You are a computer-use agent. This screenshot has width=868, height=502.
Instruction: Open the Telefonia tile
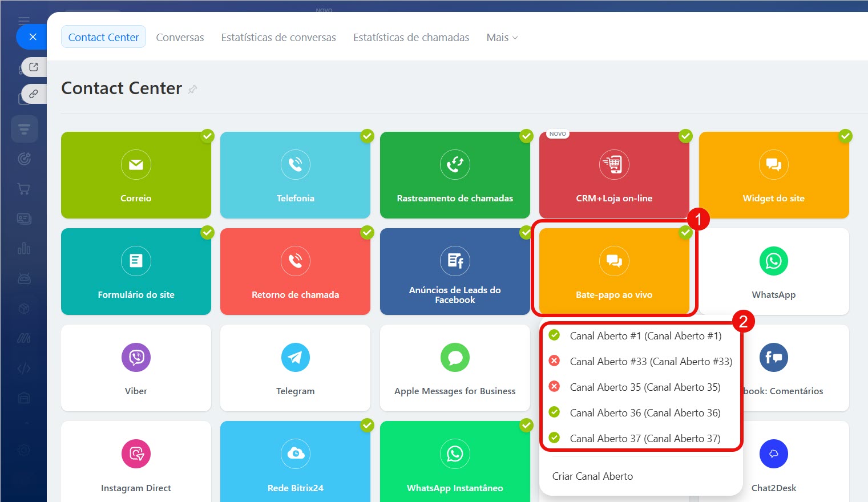(x=295, y=175)
